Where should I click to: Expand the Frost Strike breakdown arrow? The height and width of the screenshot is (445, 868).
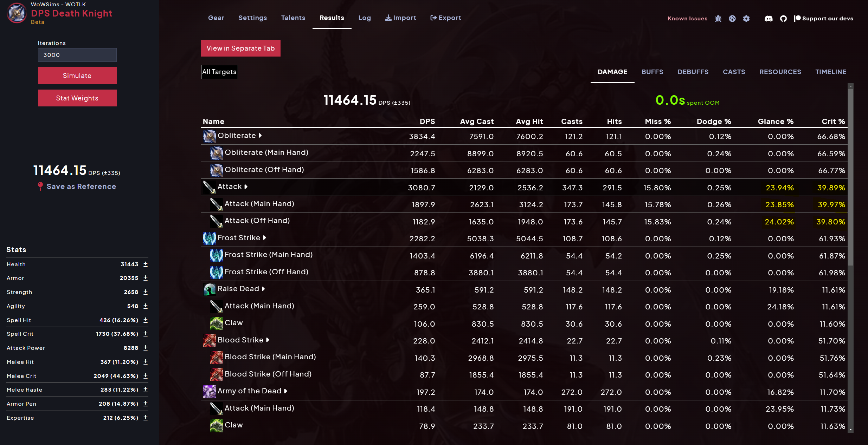(x=264, y=237)
